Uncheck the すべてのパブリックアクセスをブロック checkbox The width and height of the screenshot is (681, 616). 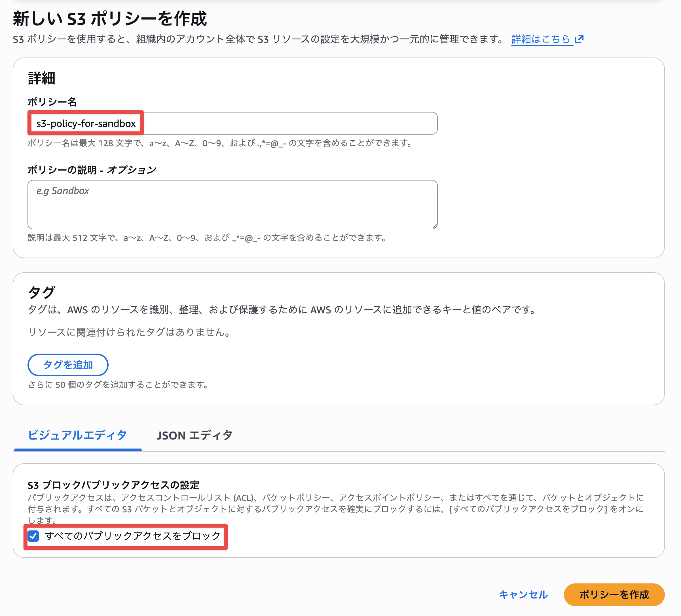pos(33,536)
